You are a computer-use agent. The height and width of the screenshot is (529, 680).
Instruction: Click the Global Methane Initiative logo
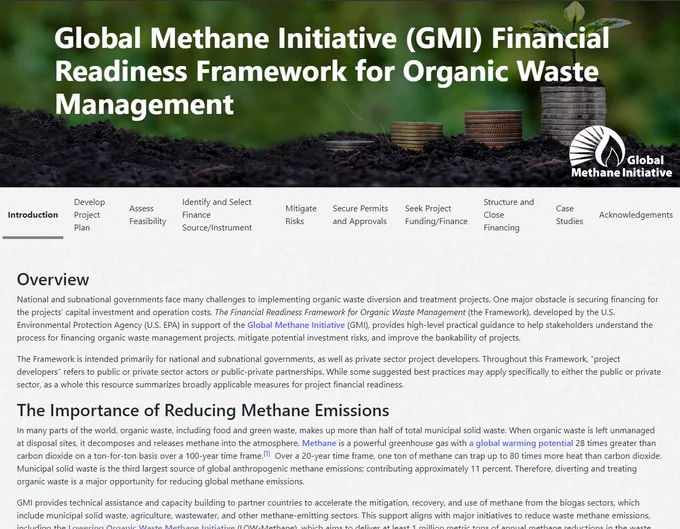pos(620,153)
